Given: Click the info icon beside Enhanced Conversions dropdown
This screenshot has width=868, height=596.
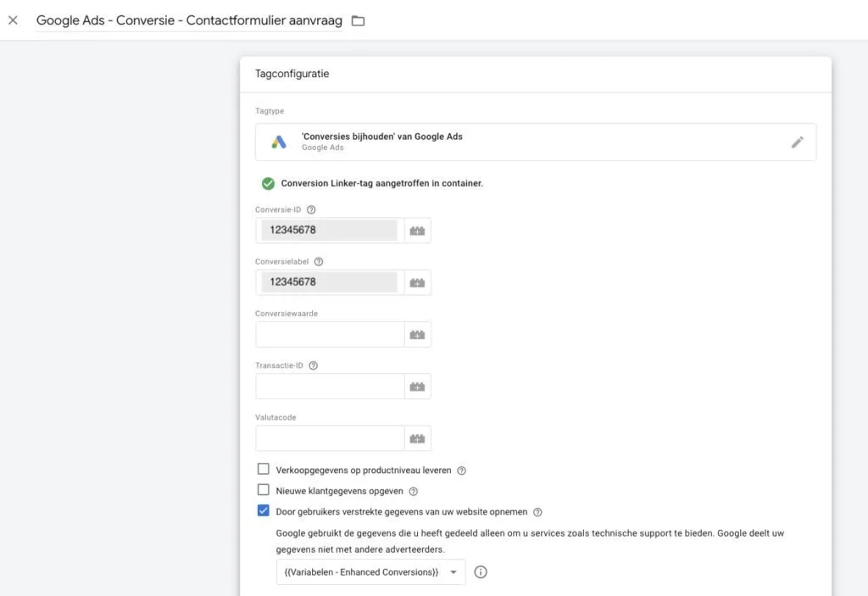Looking at the screenshot, I should (481, 572).
